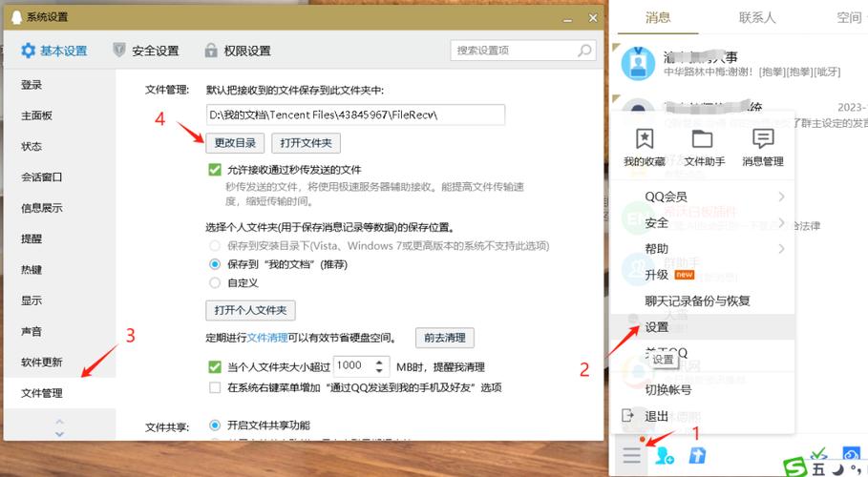Open QQ会员 menu entry
868x477 pixels.
click(702, 197)
